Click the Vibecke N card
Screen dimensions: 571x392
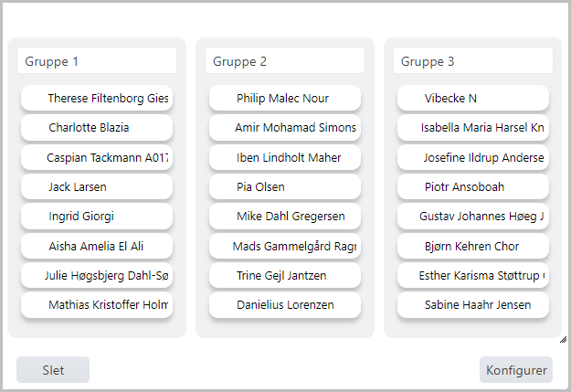[473, 99]
